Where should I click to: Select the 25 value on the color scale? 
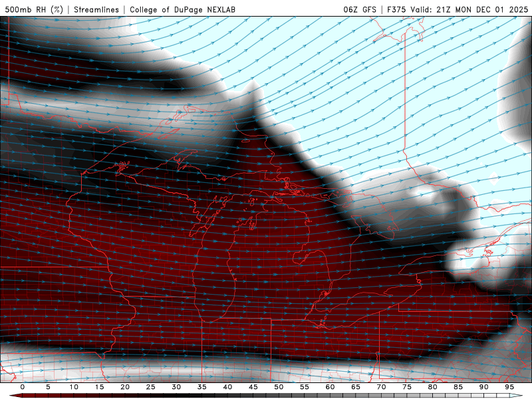tap(151, 387)
